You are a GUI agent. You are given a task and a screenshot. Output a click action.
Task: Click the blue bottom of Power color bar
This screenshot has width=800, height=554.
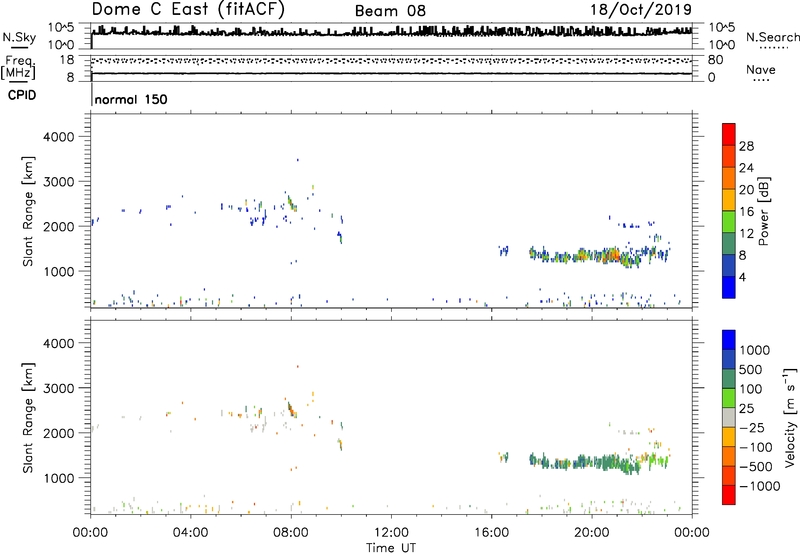pyautogui.click(x=729, y=287)
